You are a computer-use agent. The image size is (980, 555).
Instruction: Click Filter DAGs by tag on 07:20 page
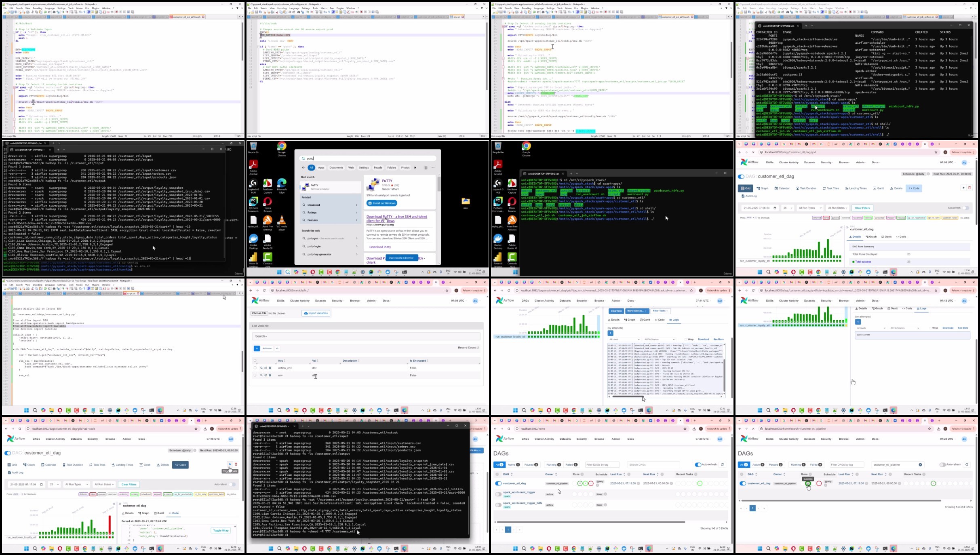pyautogui.click(x=603, y=464)
